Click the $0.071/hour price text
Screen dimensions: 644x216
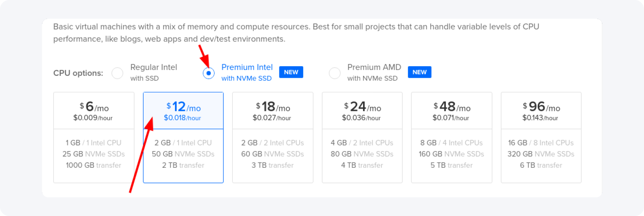pos(451,118)
